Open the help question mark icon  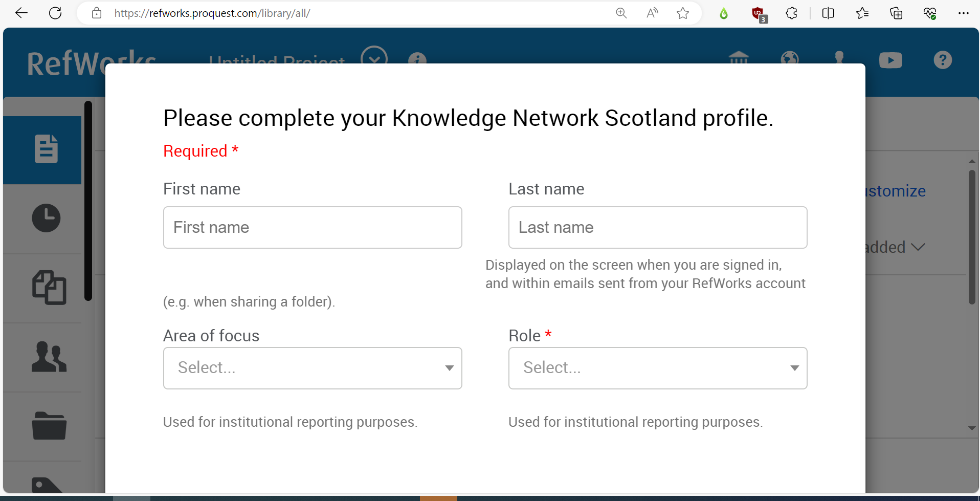(x=943, y=60)
